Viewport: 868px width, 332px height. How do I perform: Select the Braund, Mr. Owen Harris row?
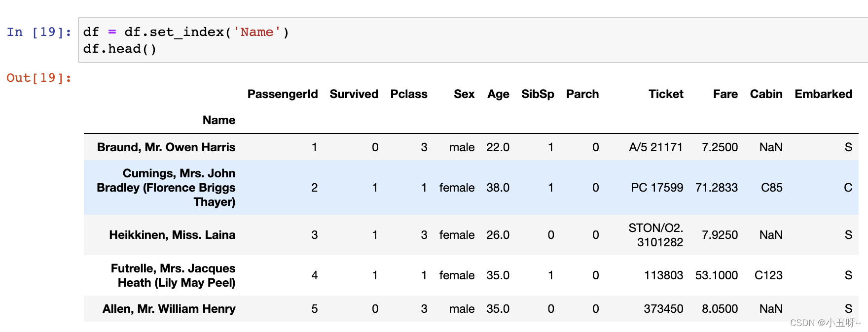tap(471, 147)
